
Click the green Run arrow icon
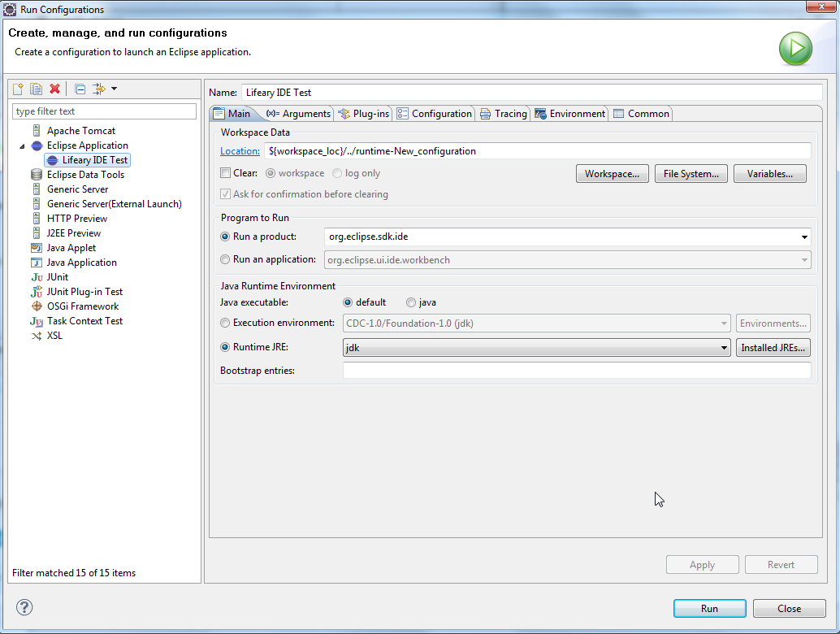coord(795,49)
